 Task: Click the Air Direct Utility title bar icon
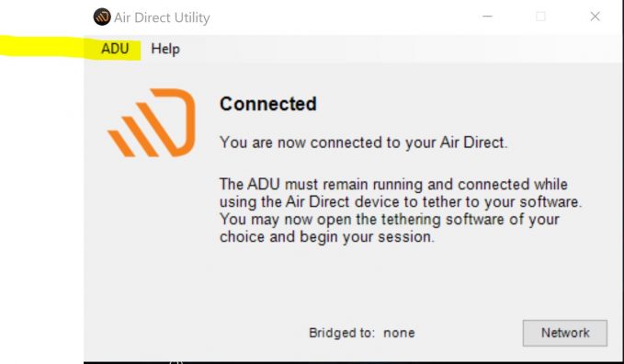click(x=102, y=17)
